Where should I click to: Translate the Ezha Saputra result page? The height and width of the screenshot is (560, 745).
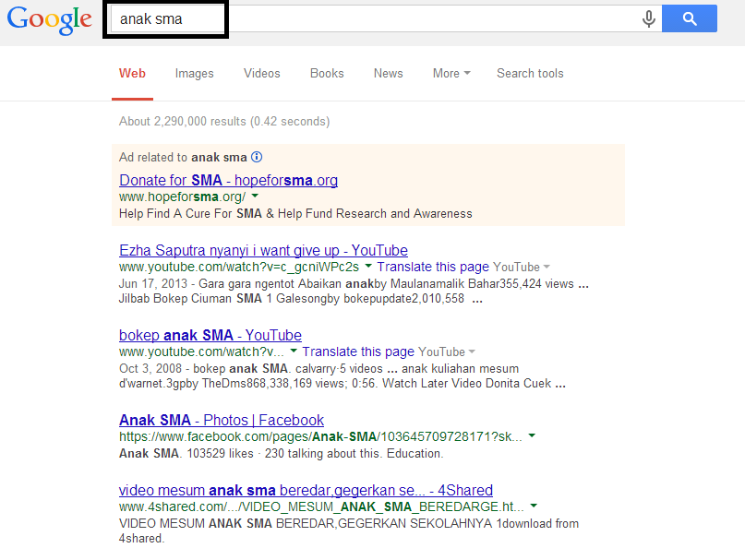pos(433,267)
